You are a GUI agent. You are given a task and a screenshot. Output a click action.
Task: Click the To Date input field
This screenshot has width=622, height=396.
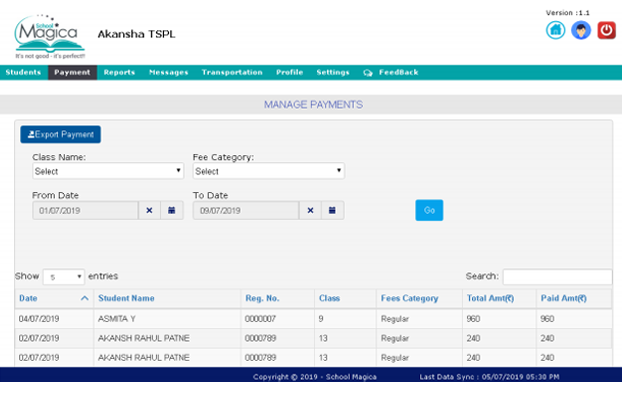point(246,210)
